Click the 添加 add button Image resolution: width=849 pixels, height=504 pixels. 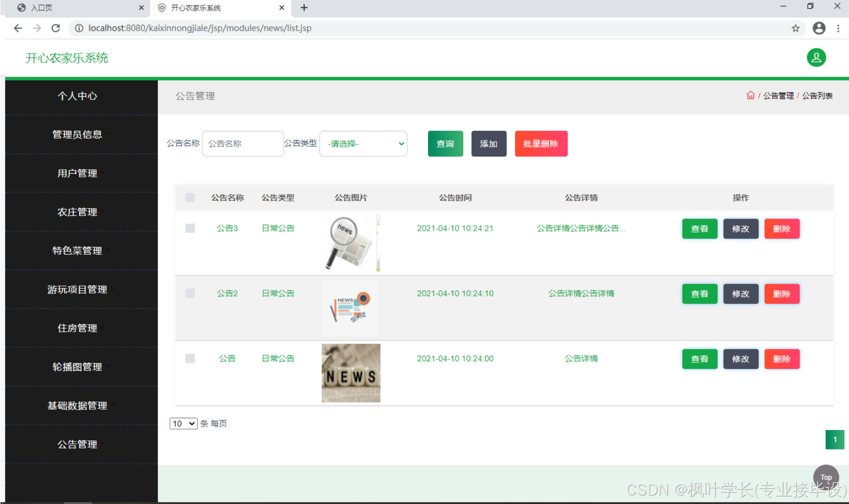[489, 144]
